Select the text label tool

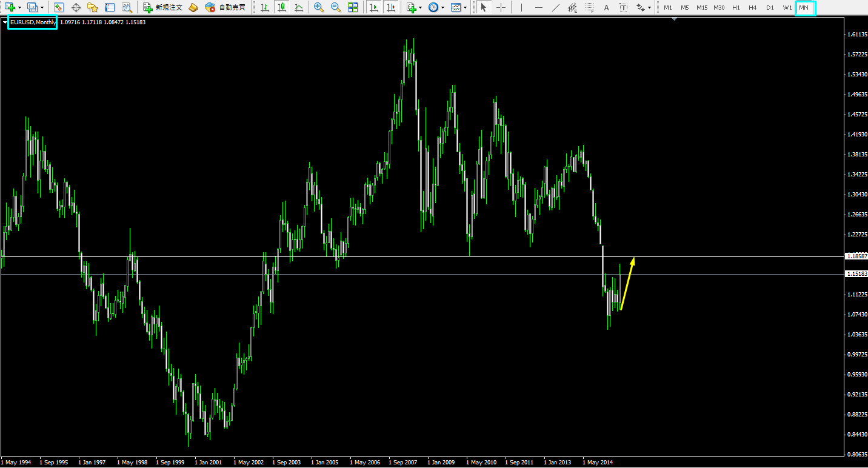click(x=606, y=7)
